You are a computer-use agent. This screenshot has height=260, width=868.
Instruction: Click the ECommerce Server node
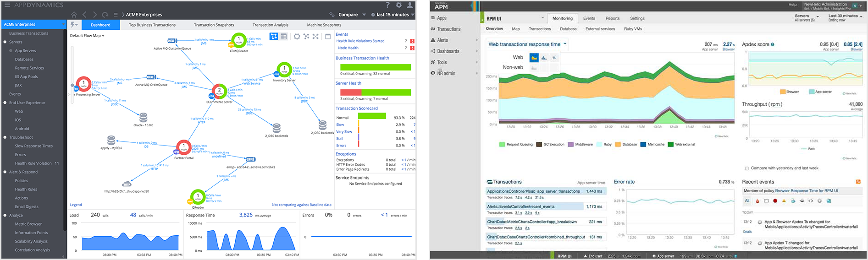[219, 91]
